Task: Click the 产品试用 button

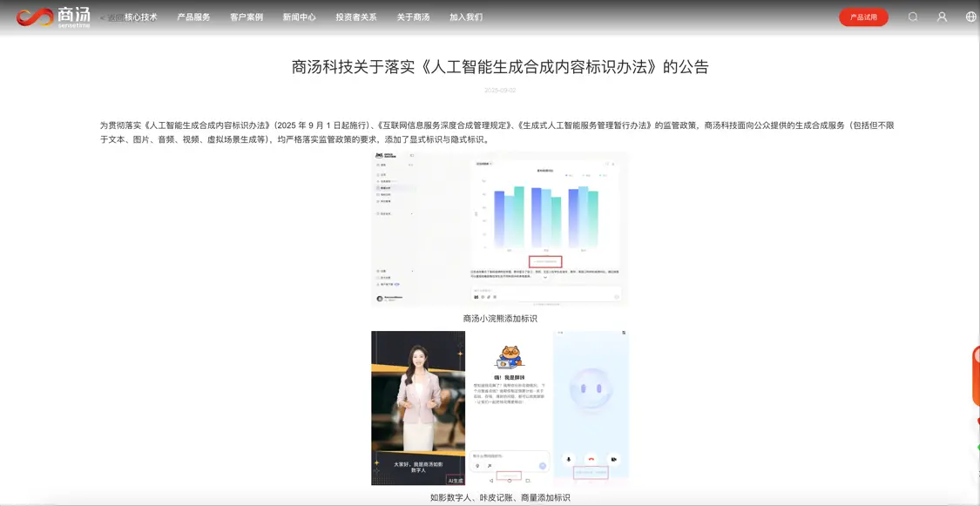Action: (862, 17)
